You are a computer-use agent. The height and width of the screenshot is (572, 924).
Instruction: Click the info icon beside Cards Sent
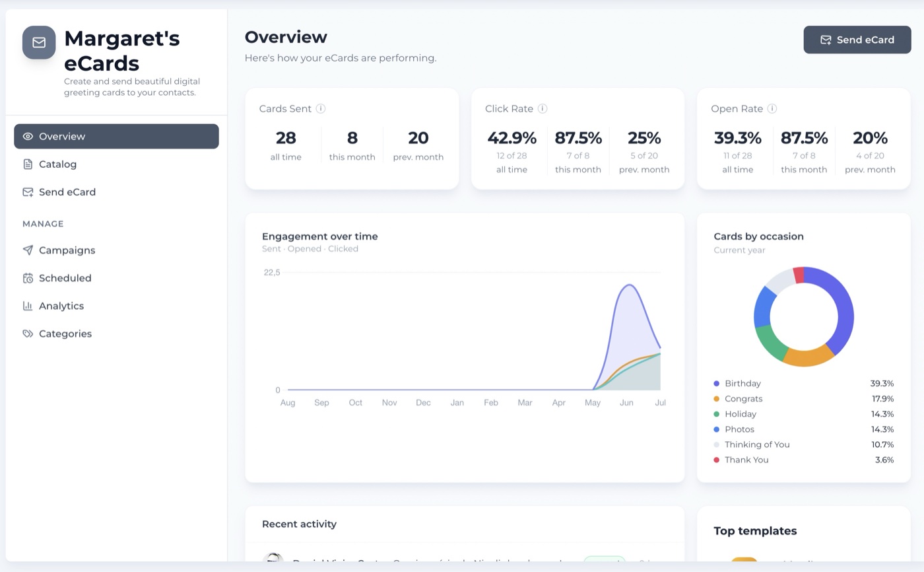point(321,108)
